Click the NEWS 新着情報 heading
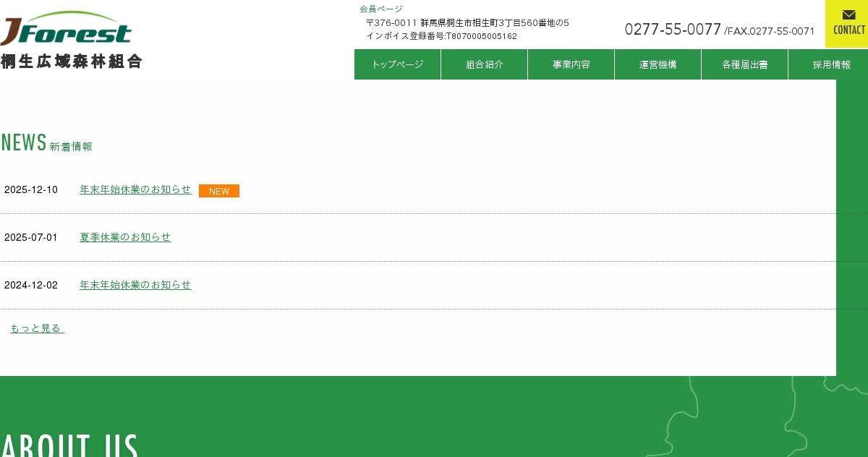Viewport: 868px width, 457px height. tap(47, 142)
